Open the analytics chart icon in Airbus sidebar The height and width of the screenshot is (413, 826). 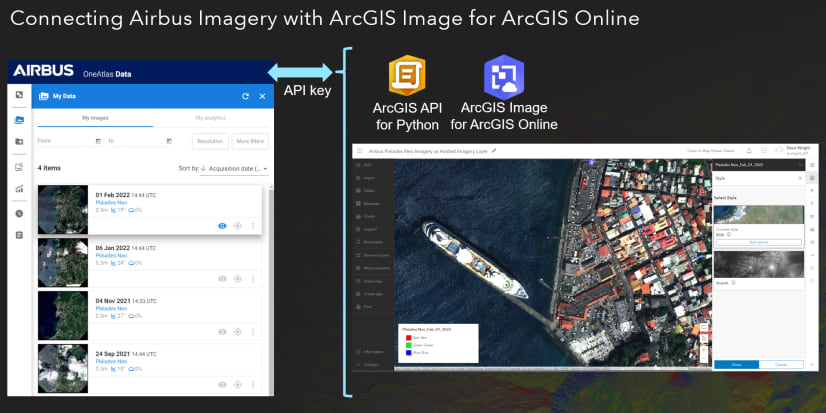point(19,189)
